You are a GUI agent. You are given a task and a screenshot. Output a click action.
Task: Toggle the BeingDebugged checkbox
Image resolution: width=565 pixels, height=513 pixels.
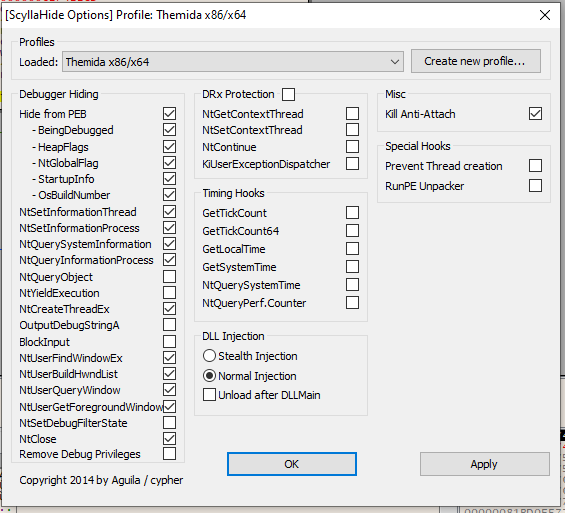(x=169, y=130)
